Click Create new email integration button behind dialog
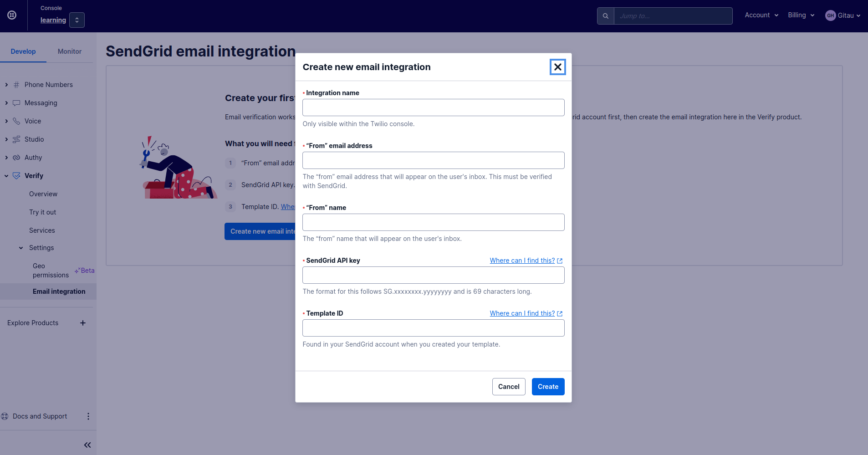Viewport: 868px width, 455px height. pos(260,231)
